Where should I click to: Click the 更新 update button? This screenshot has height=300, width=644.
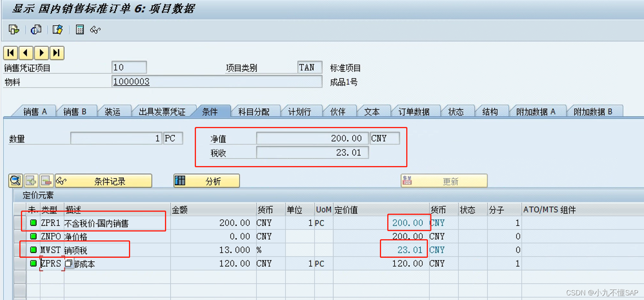click(444, 181)
